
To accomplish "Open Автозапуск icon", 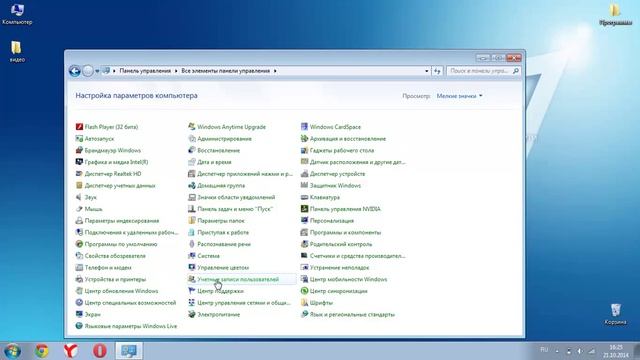I will click(79, 139).
